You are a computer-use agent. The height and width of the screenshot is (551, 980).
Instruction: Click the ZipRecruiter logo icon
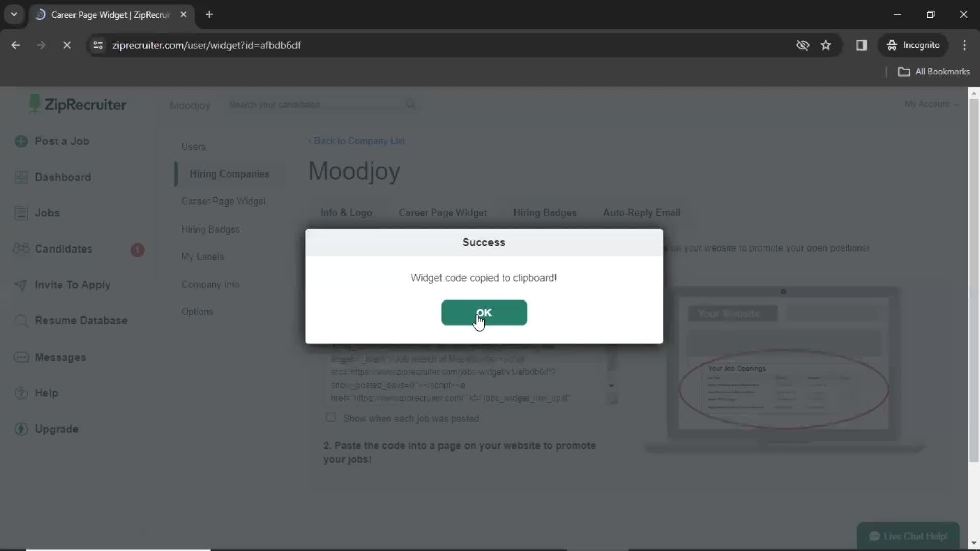(x=34, y=104)
